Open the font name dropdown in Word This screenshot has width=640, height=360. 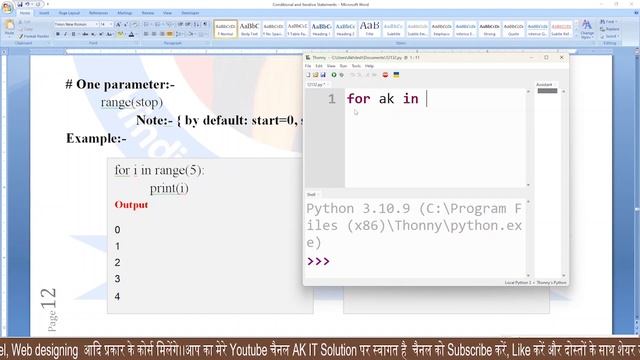point(97,24)
